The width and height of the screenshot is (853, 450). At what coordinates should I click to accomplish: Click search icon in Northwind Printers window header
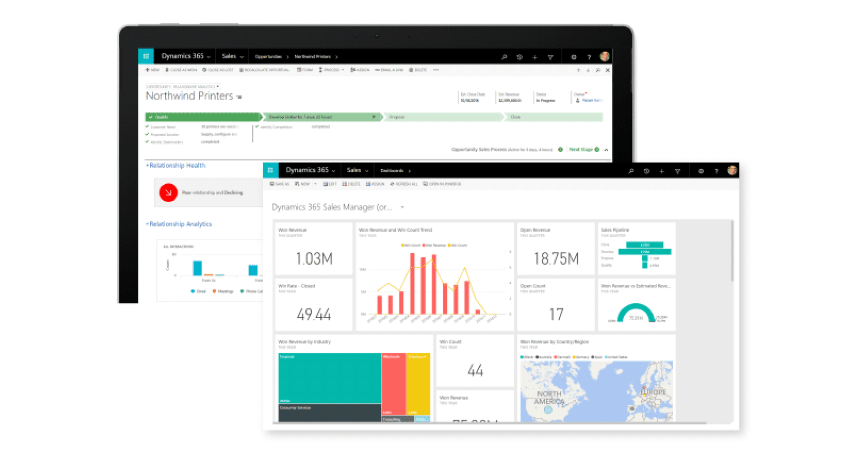[504, 57]
